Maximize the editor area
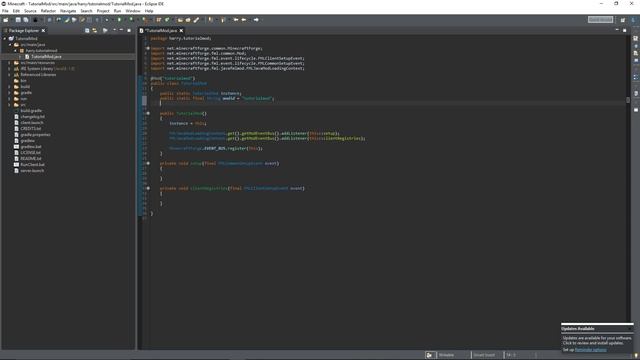 [624, 30]
